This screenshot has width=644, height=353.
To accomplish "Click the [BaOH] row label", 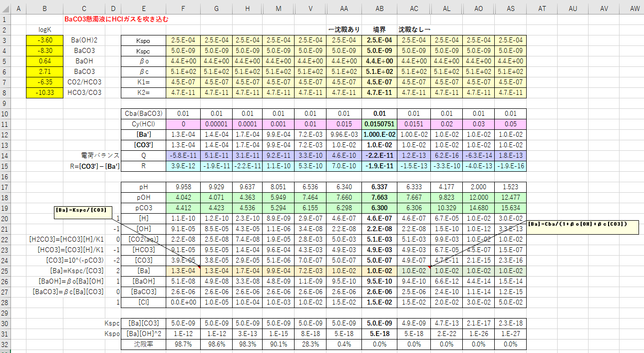I will point(144,281).
